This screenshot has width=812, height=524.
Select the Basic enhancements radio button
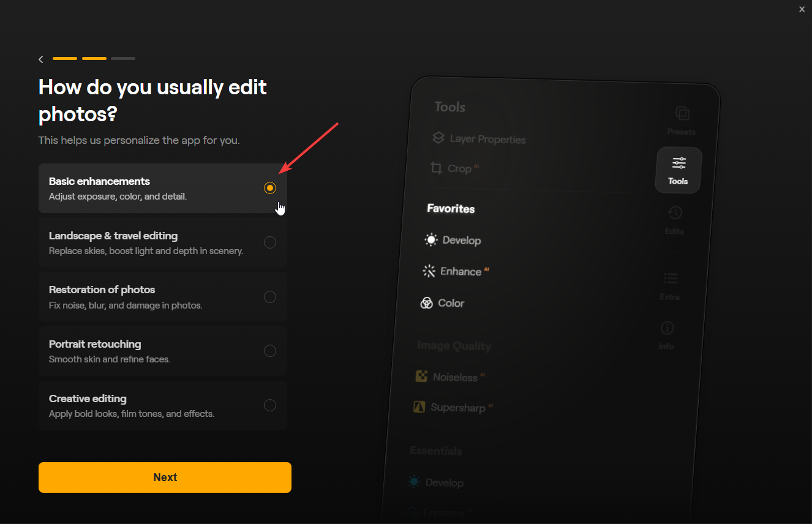(270, 188)
